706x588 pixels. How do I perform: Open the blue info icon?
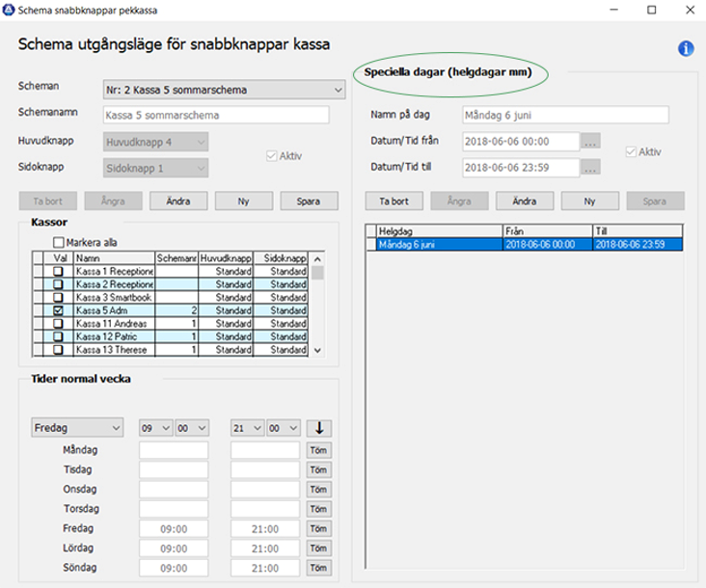point(686,48)
